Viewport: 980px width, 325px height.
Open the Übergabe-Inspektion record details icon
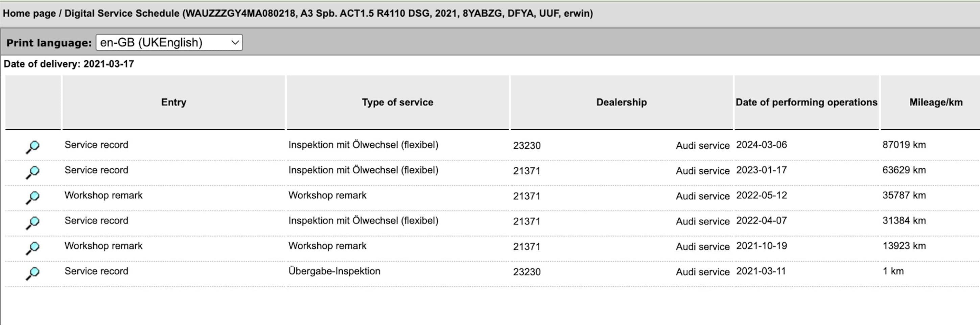tap(33, 273)
